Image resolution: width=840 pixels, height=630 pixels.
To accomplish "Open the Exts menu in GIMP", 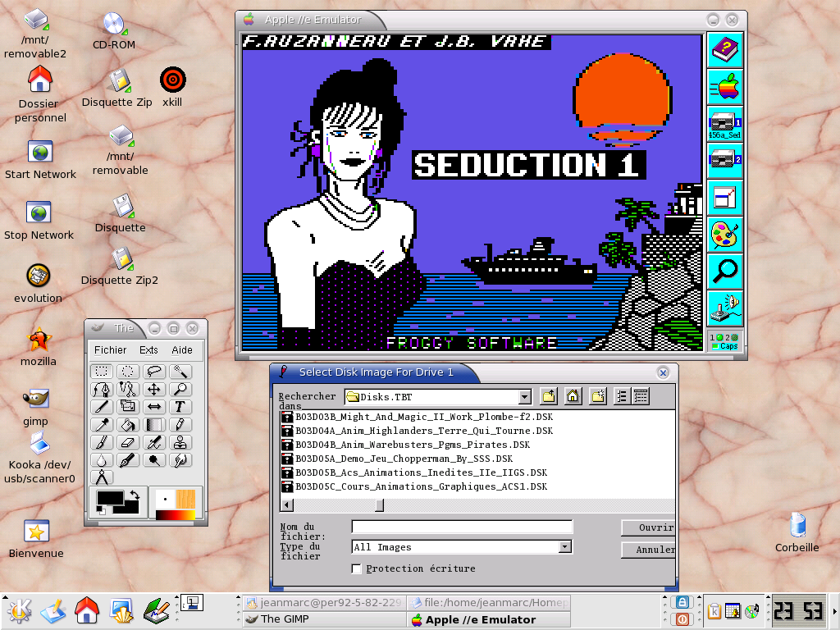I will pyautogui.click(x=149, y=349).
